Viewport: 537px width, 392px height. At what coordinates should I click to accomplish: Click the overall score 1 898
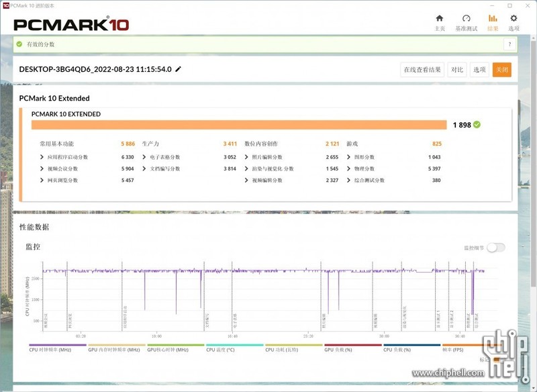tap(462, 125)
